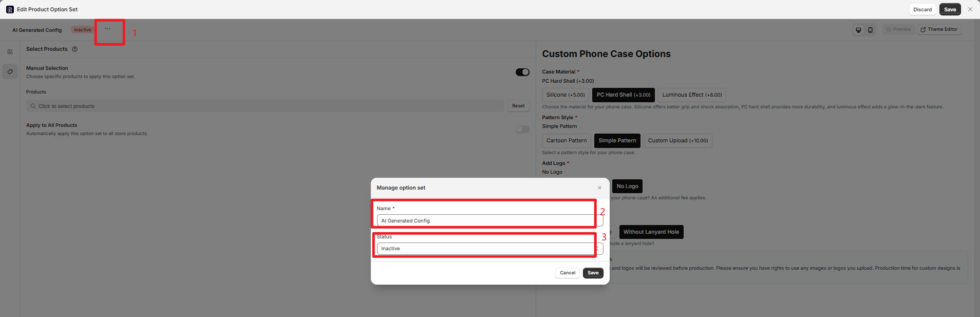Select the Custom Upload pattern style

[x=677, y=141]
